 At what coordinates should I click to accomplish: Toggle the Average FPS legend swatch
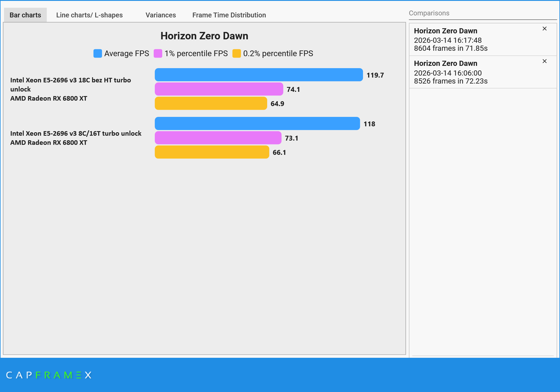(98, 53)
